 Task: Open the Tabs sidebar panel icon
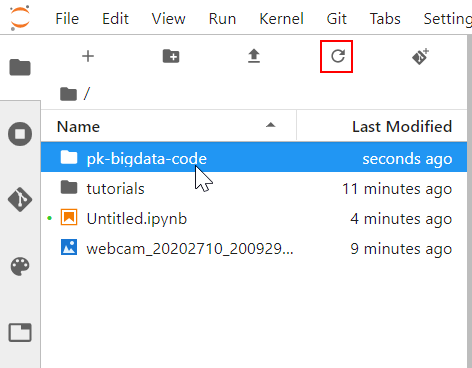(20, 332)
